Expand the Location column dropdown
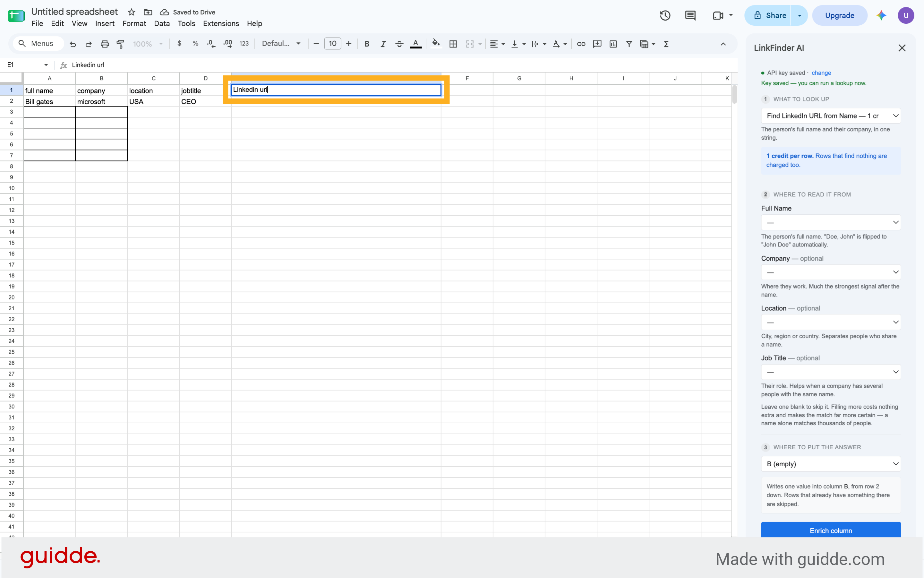The width and height of the screenshot is (924, 578). tap(831, 322)
